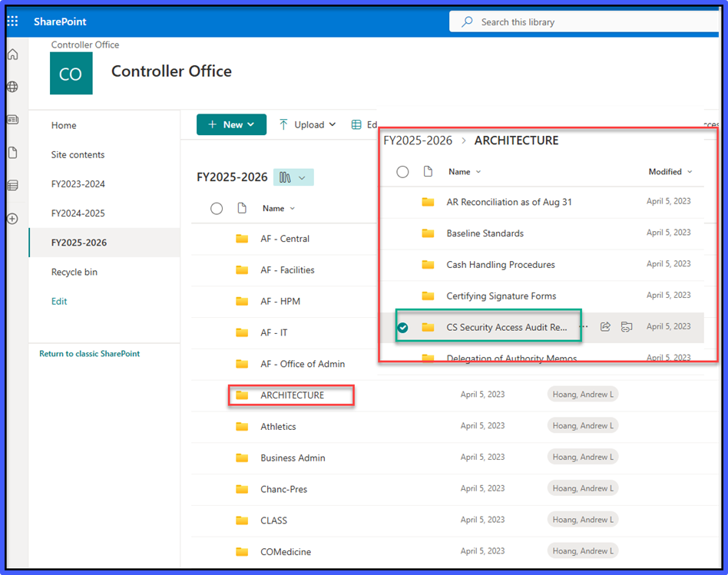This screenshot has width=728, height=575.
Task: Click the Return to classic SharePoint link
Action: [89, 353]
